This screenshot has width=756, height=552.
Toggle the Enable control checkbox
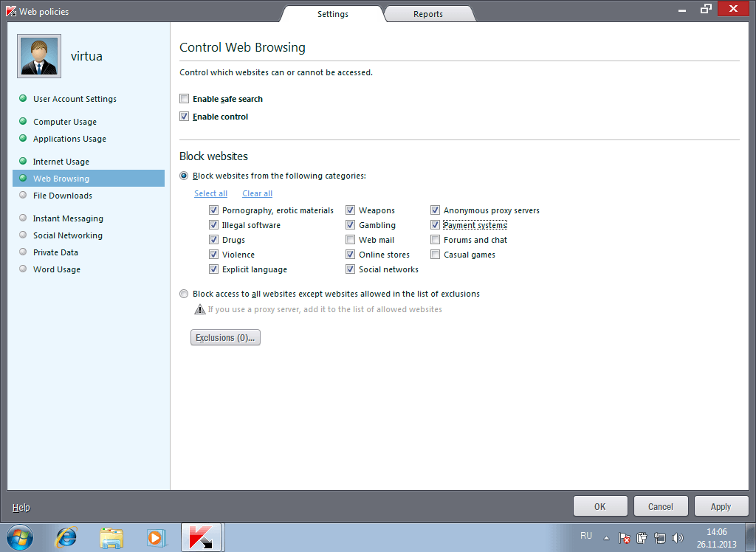[x=184, y=116]
